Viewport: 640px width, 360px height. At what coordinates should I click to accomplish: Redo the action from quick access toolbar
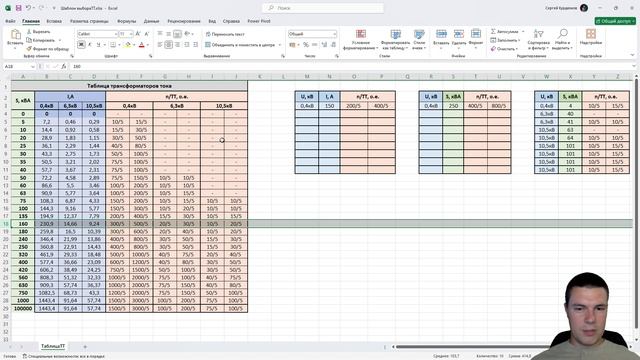[x=41, y=8]
